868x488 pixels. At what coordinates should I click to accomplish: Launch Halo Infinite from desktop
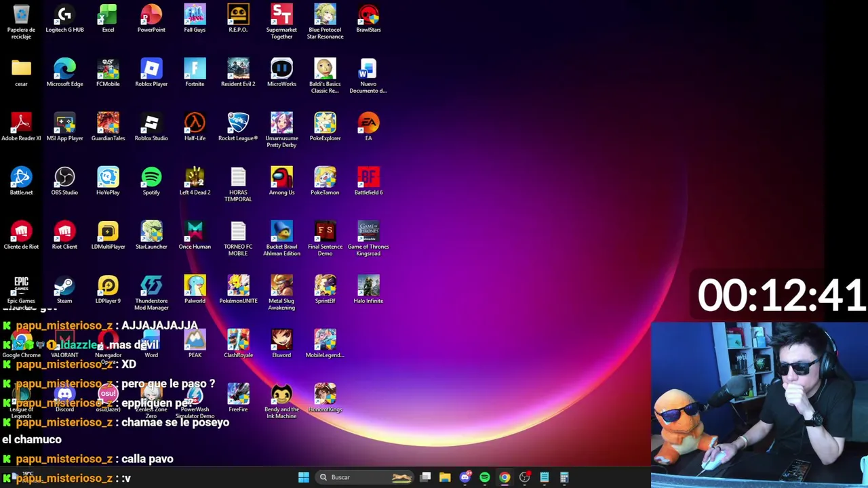coord(368,290)
